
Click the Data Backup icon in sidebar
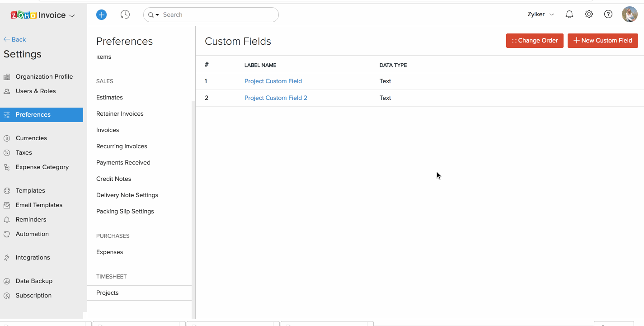tap(7, 281)
